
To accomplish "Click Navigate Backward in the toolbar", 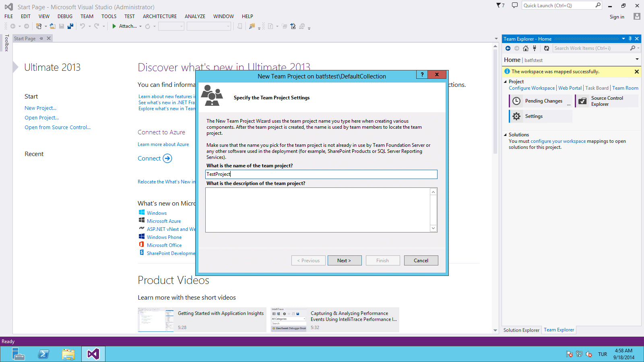I will (13, 26).
